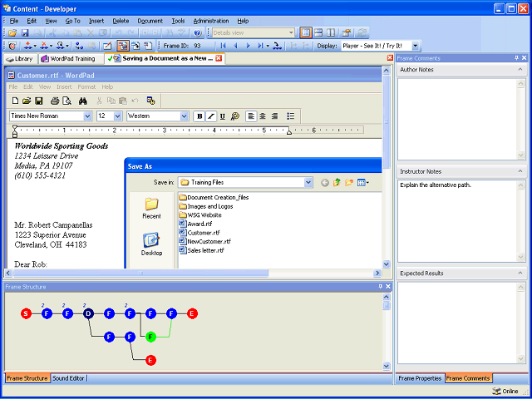Click WordPad's Open folder icon
The image size is (532, 399).
click(27, 101)
